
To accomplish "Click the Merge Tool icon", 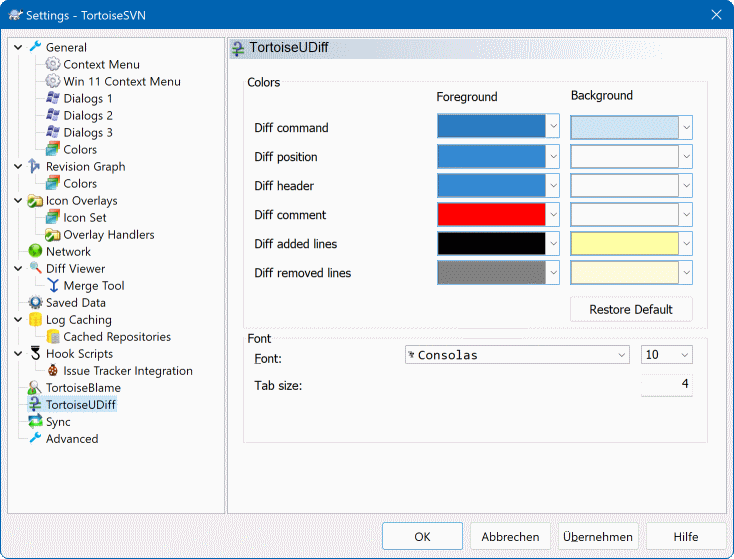I will pos(53,286).
